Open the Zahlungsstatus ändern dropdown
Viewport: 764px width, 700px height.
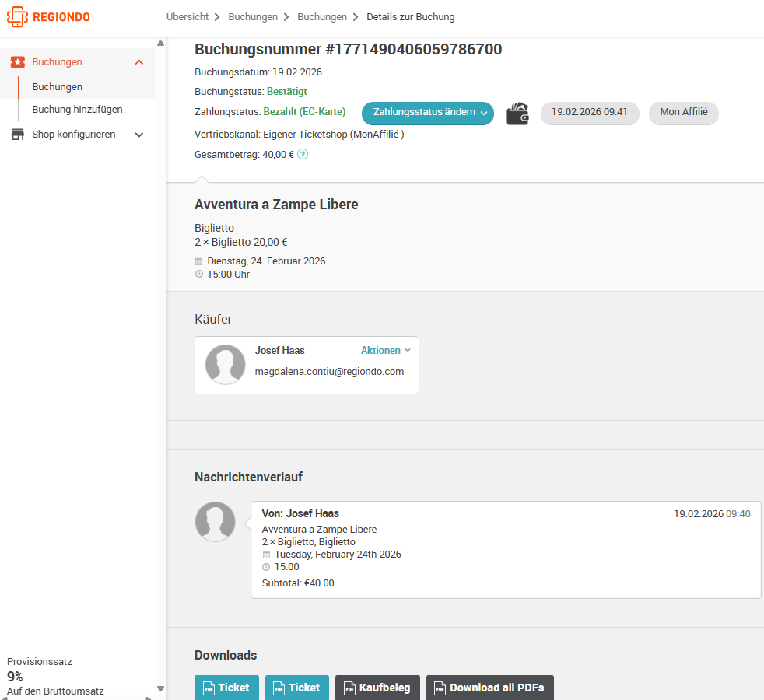click(x=427, y=113)
